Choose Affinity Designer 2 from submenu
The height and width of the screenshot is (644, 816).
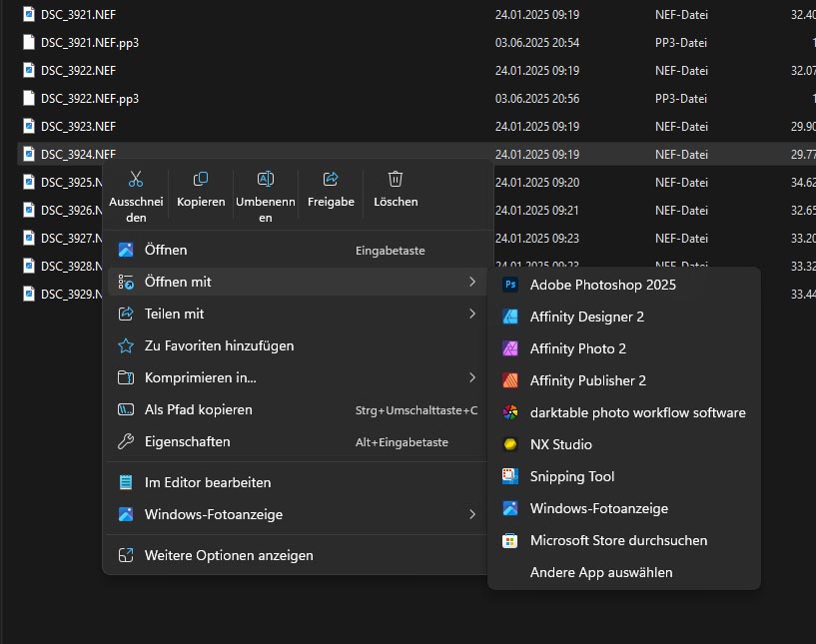pyautogui.click(x=586, y=317)
